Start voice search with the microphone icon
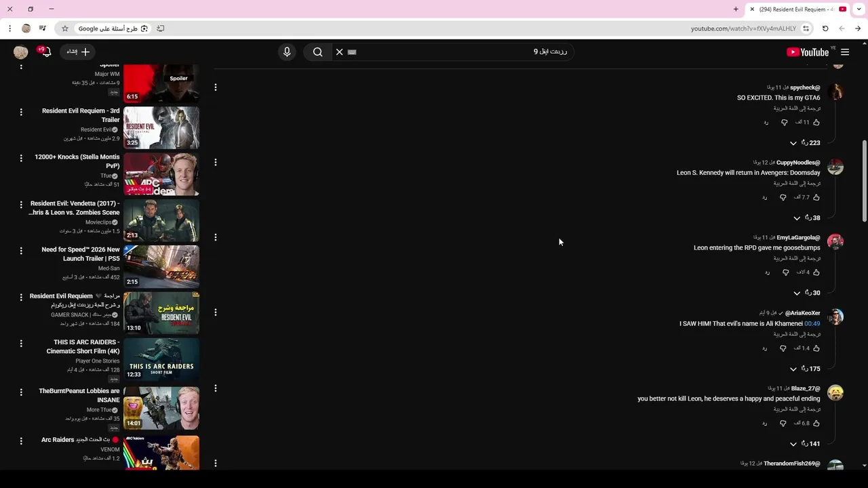This screenshot has height=488, width=868. 287,52
